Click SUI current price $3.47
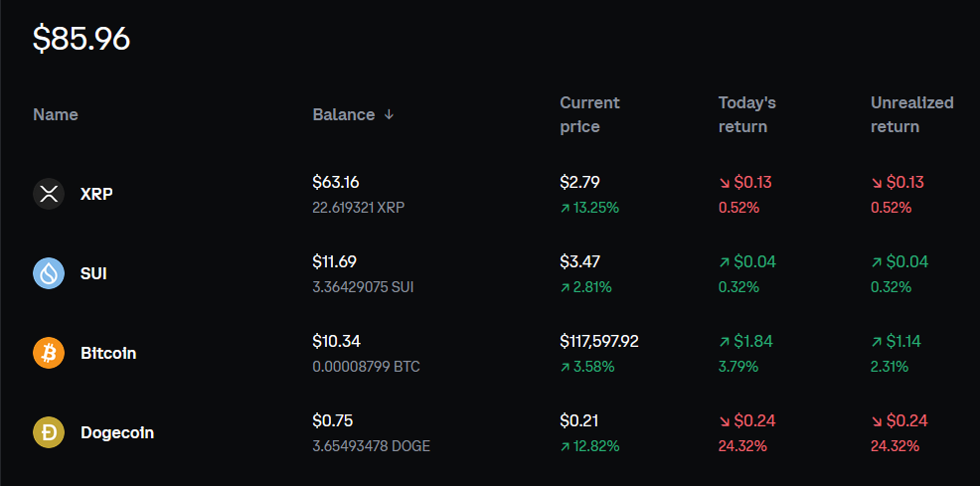Viewport: 980px width, 486px height. pos(580,261)
